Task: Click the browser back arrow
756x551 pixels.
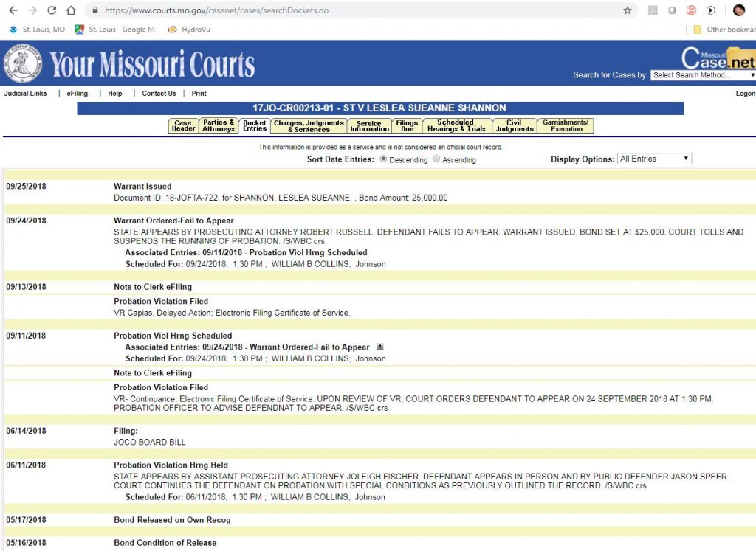Action: (x=13, y=10)
